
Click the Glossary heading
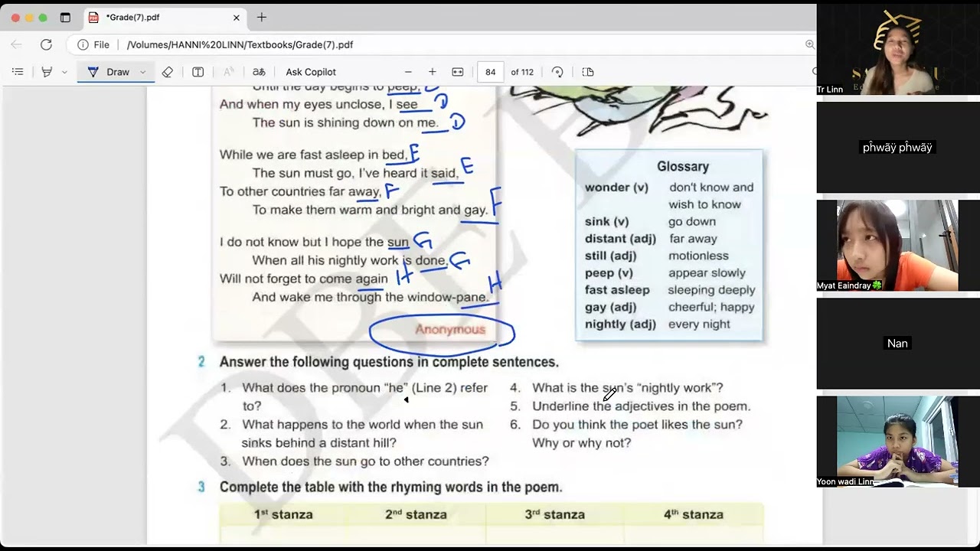point(683,166)
